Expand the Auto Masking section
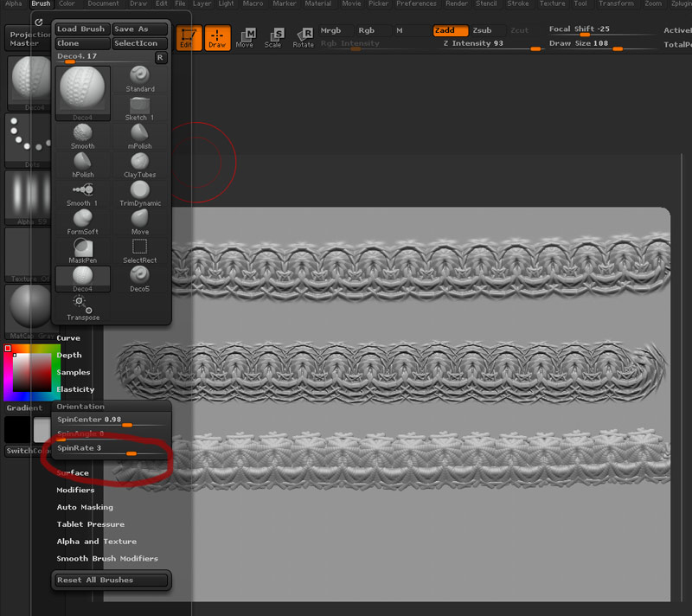 (85, 507)
